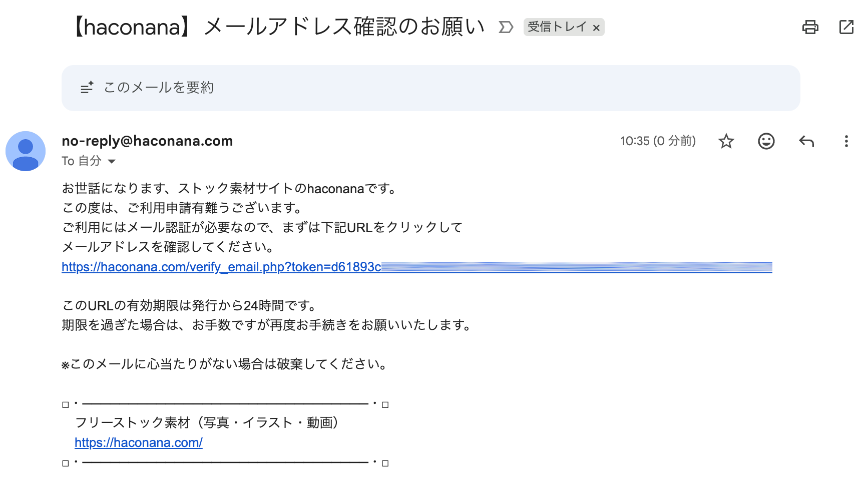Add an emoji reaction to the email
This screenshot has width=868, height=485.
(x=766, y=141)
